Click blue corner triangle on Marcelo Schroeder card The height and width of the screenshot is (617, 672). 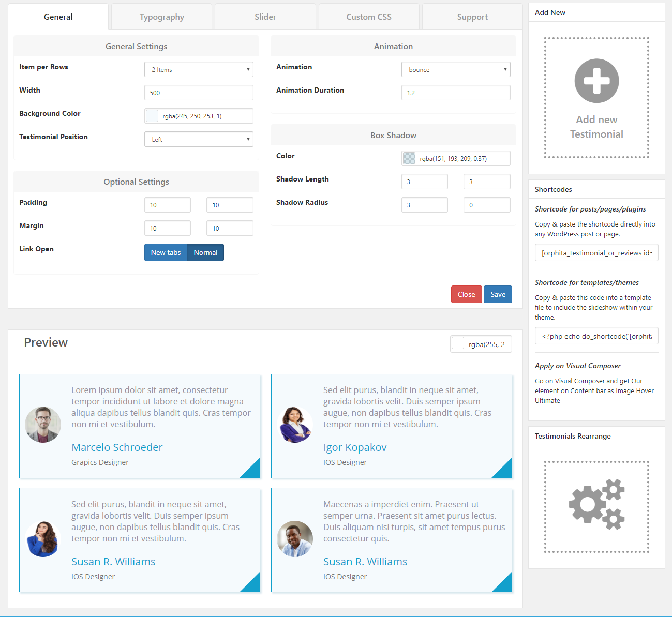point(253,471)
